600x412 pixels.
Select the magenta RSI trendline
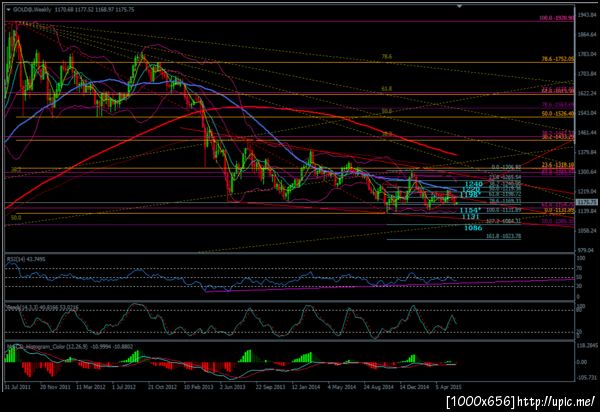click(x=390, y=285)
